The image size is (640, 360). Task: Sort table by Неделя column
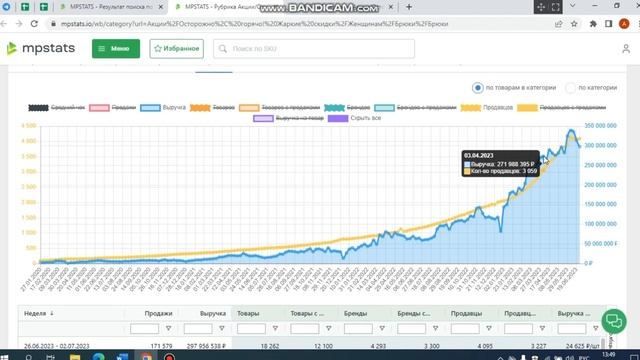39,313
